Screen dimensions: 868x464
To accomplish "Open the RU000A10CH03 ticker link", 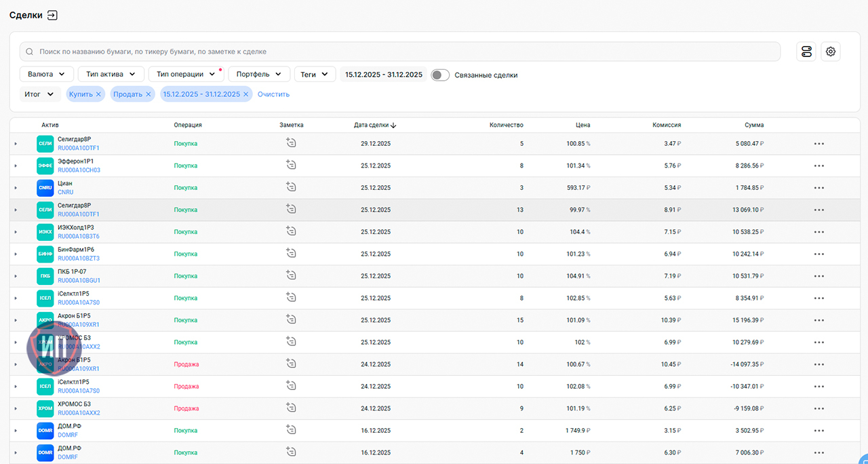I will 79,170.
